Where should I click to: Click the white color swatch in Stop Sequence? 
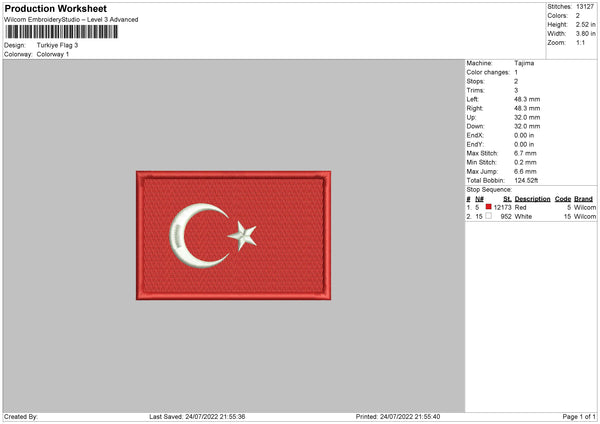coord(488,216)
